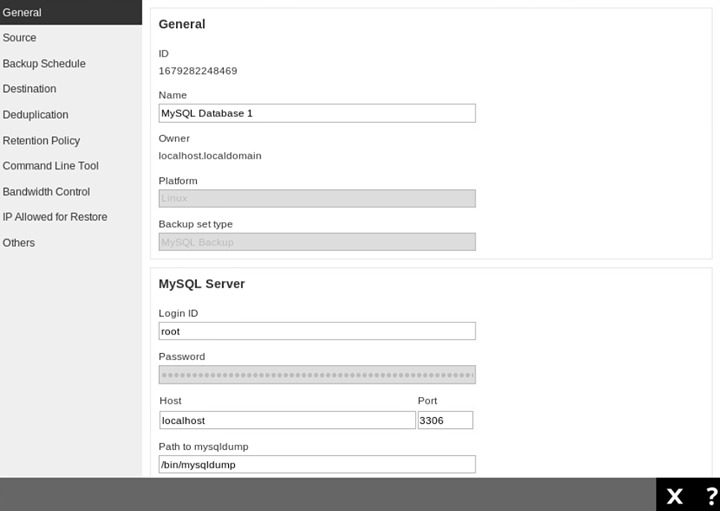This screenshot has width=720, height=511.
Task: Focus the Host field showing localhost
Action: 287,421
